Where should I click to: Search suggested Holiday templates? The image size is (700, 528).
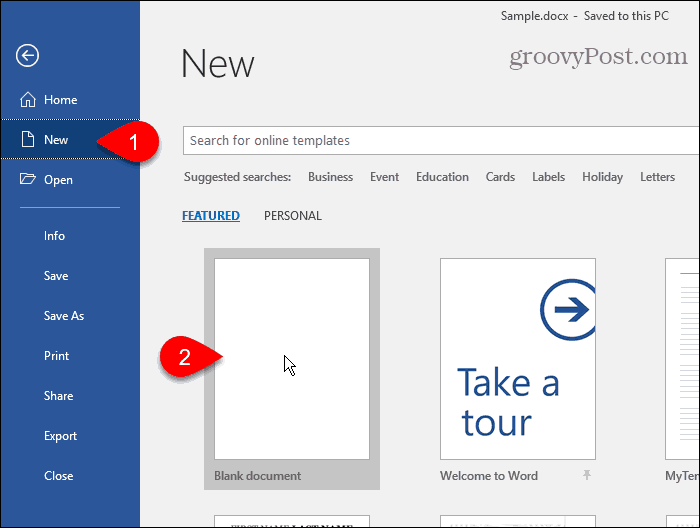(602, 177)
